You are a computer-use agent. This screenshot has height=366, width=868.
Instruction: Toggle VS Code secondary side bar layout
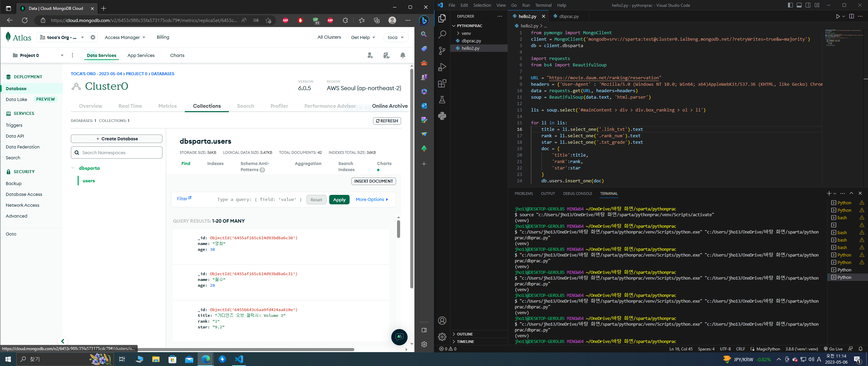[x=808, y=5]
